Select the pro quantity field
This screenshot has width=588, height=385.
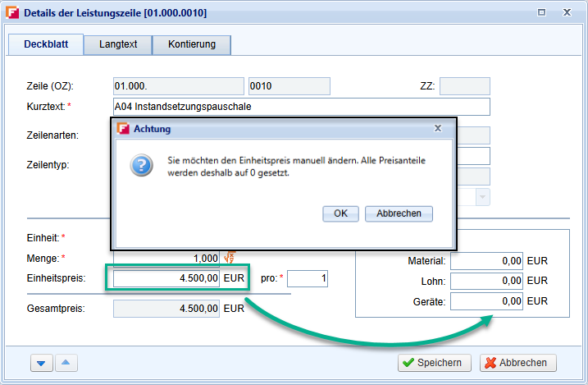pyautogui.click(x=308, y=279)
